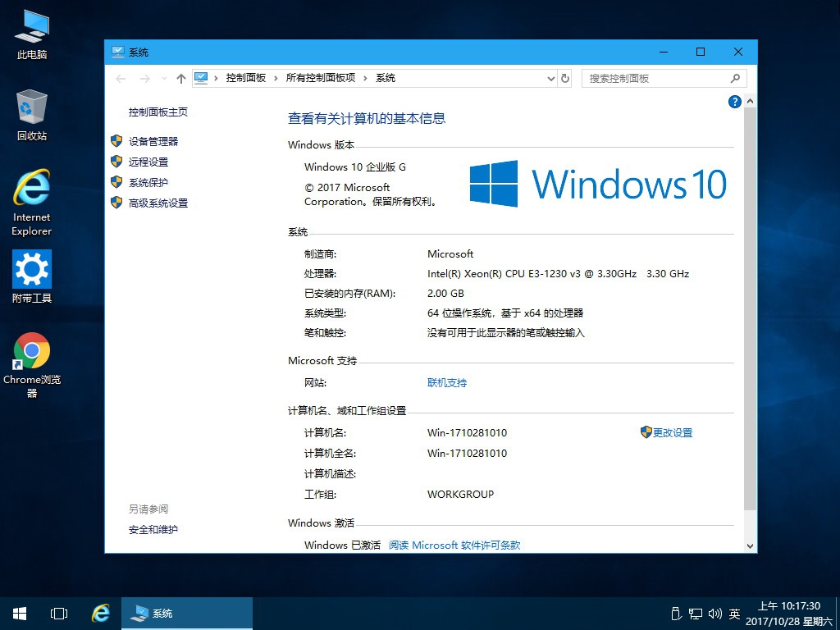Click the USB safely remove tray icon

676,614
